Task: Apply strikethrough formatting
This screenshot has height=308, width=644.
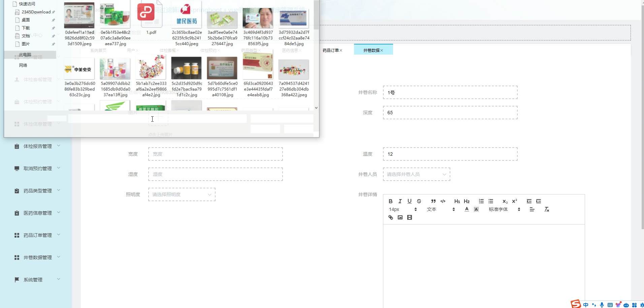Action: coord(419,201)
